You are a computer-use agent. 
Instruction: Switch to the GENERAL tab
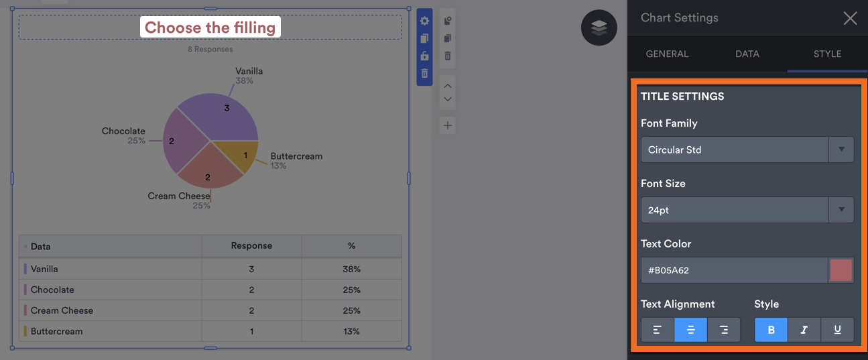(x=667, y=54)
